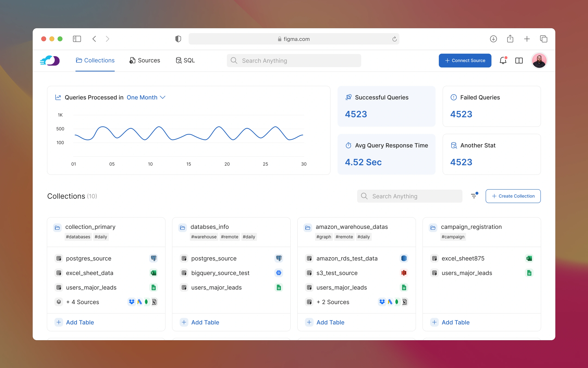Click the #graph tag
Image resolution: width=588 pixels, height=368 pixels.
[324, 237]
